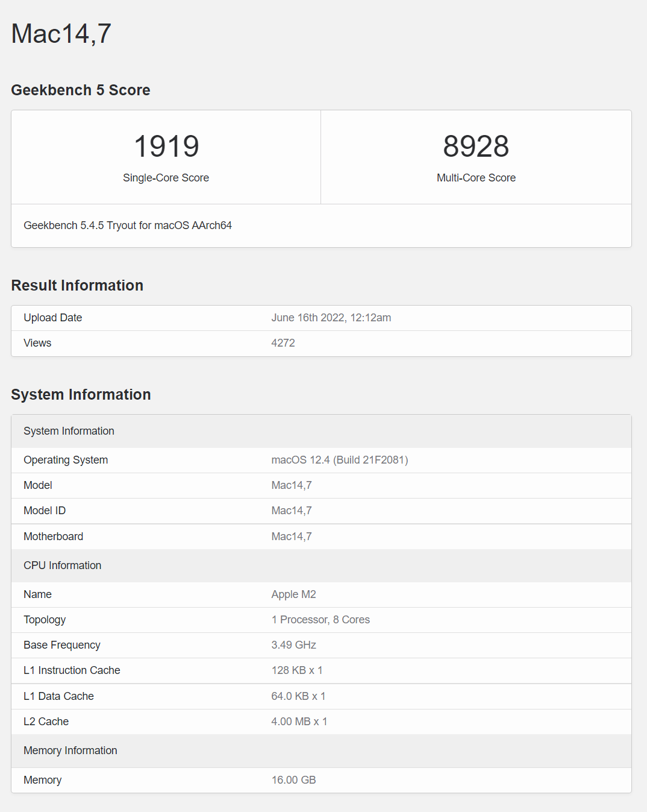
Task: Select the Geekbench 5 Score heading
Action: [x=81, y=90]
